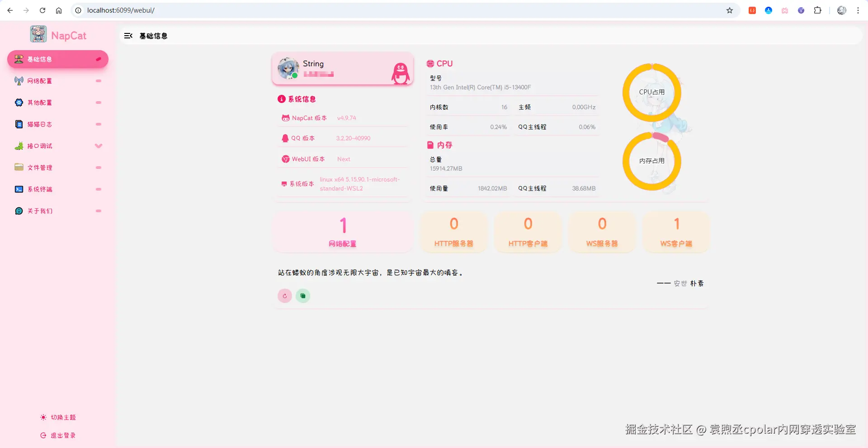Click the memory total 15914.27MB
This screenshot has height=448, width=868.
click(x=446, y=168)
